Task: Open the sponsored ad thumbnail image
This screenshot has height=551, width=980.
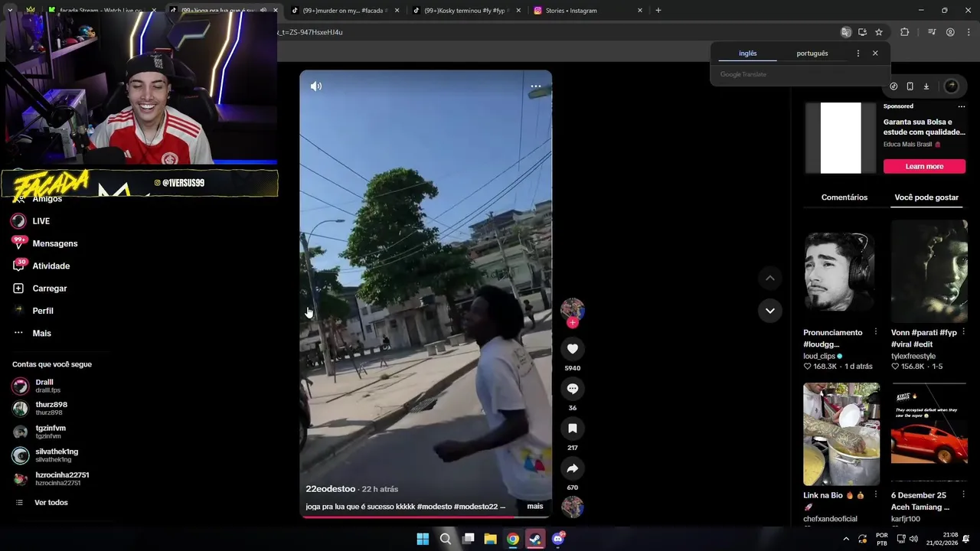Action: pyautogui.click(x=841, y=138)
